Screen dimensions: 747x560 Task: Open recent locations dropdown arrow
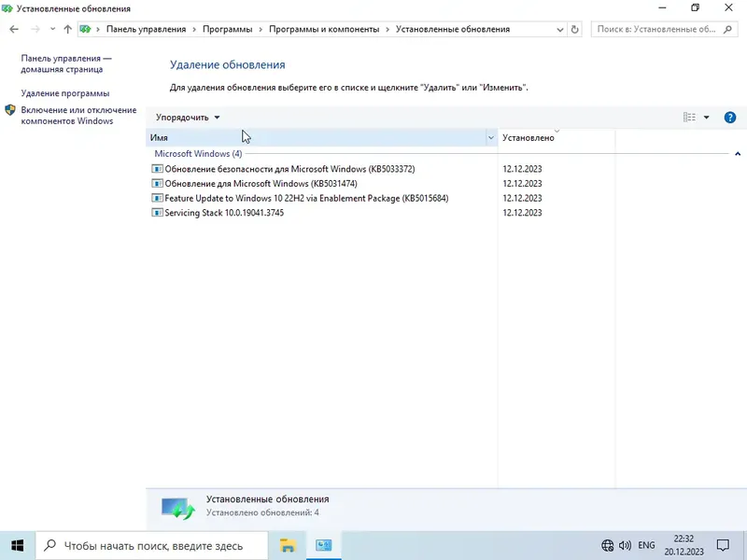(x=52, y=29)
